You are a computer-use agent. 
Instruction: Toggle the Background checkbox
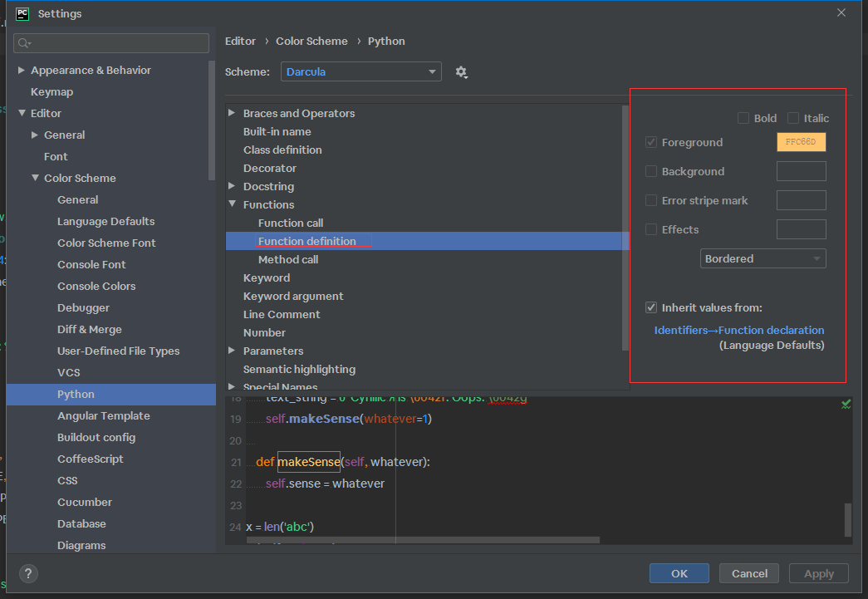651,172
